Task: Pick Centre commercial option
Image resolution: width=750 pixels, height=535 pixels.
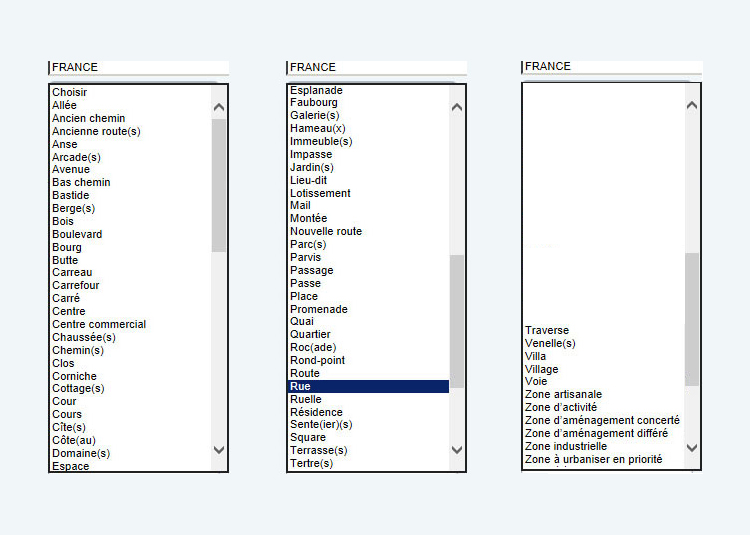Action: pos(99,324)
